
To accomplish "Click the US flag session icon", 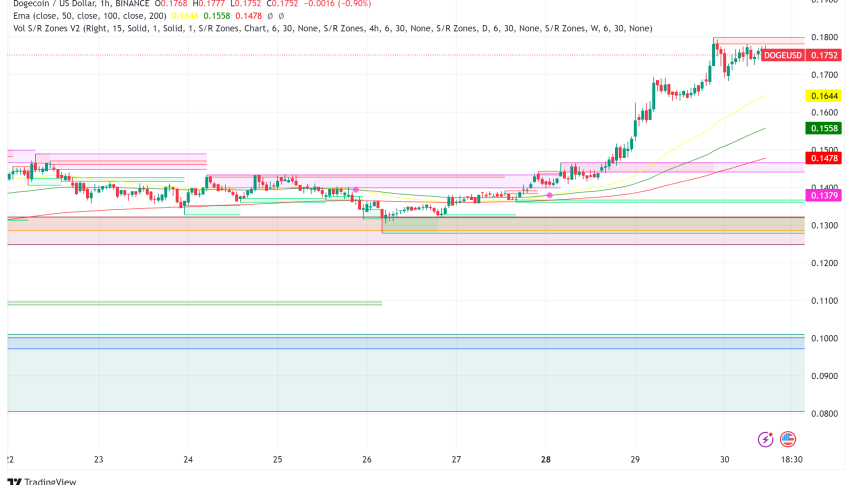I will (788, 439).
